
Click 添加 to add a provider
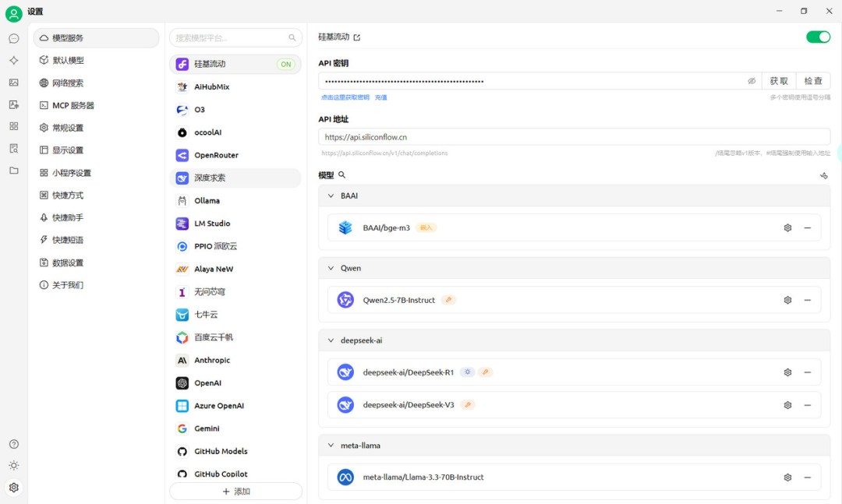[235, 492]
